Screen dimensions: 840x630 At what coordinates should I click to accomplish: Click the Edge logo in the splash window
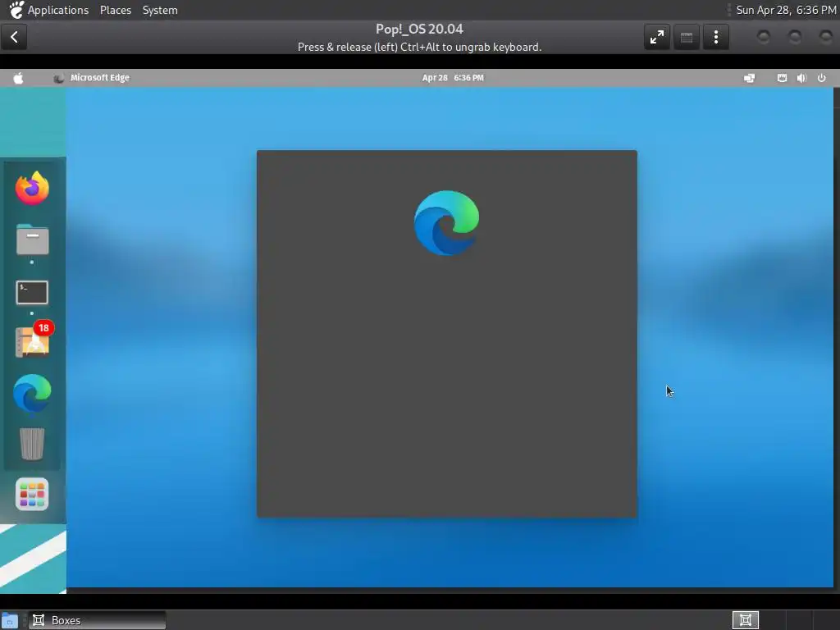(447, 223)
